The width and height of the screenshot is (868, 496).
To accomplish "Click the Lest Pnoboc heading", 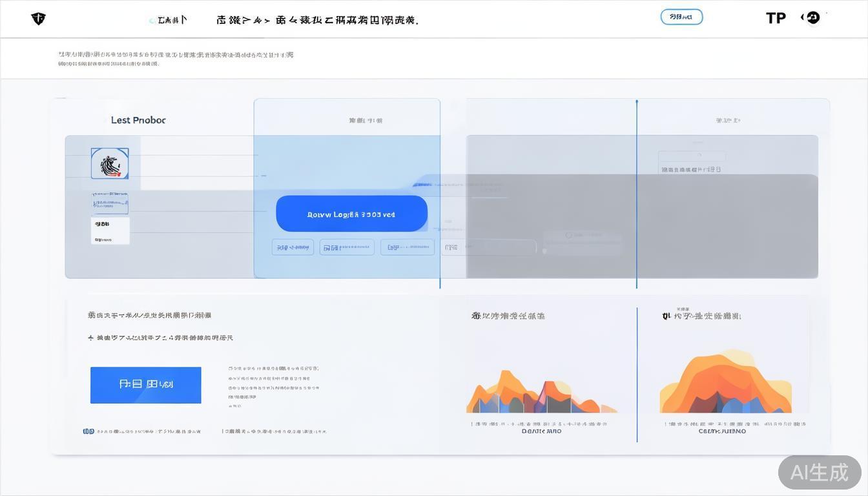I will [138, 120].
